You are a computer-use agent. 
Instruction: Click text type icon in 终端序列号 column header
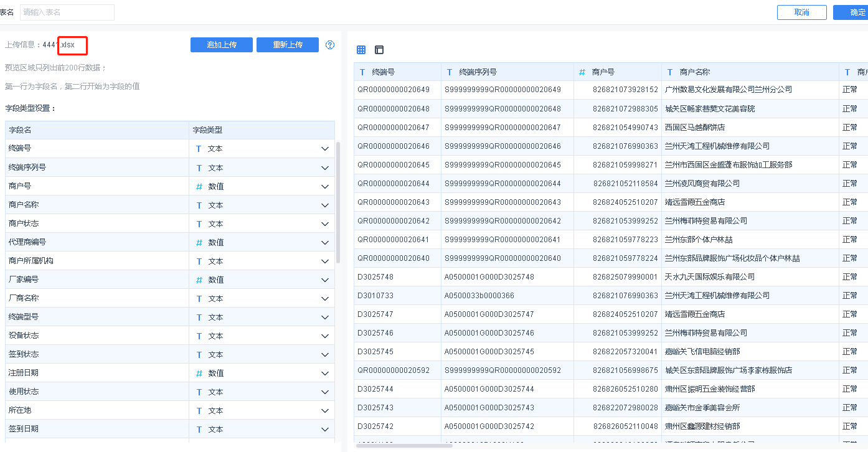pos(450,72)
